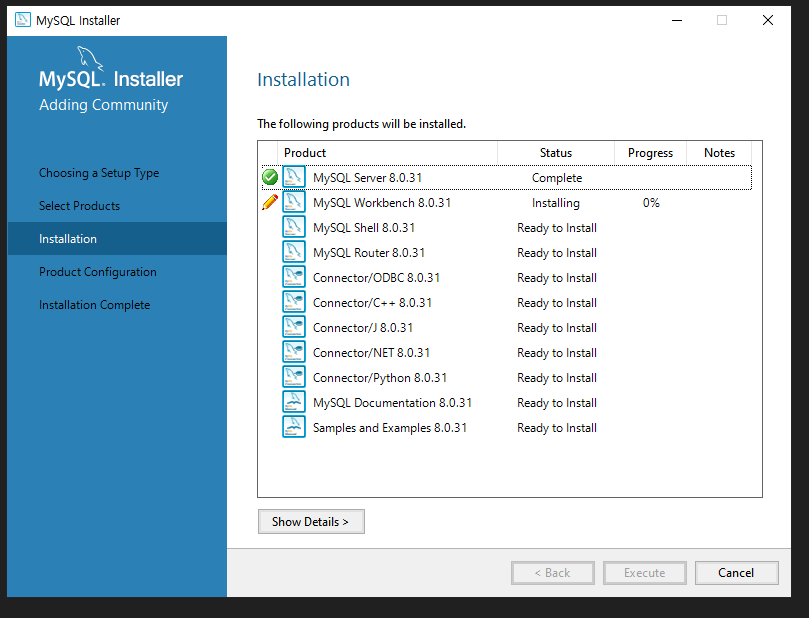This screenshot has height=618, width=809.
Task: Select the MySQL Server 8.0.31 row text
Action: pyautogui.click(x=367, y=178)
